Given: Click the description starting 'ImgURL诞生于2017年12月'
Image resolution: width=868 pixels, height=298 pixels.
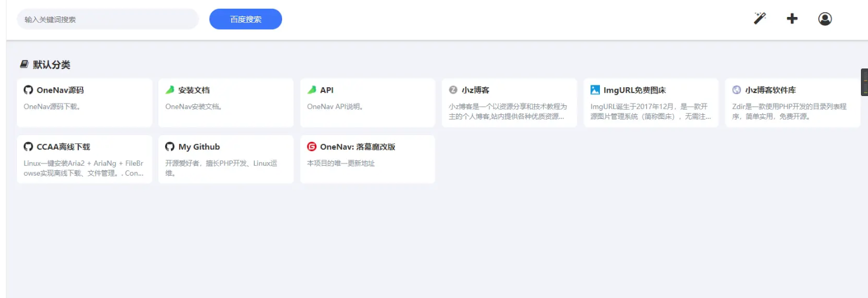Looking at the screenshot, I should tap(651, 111).
